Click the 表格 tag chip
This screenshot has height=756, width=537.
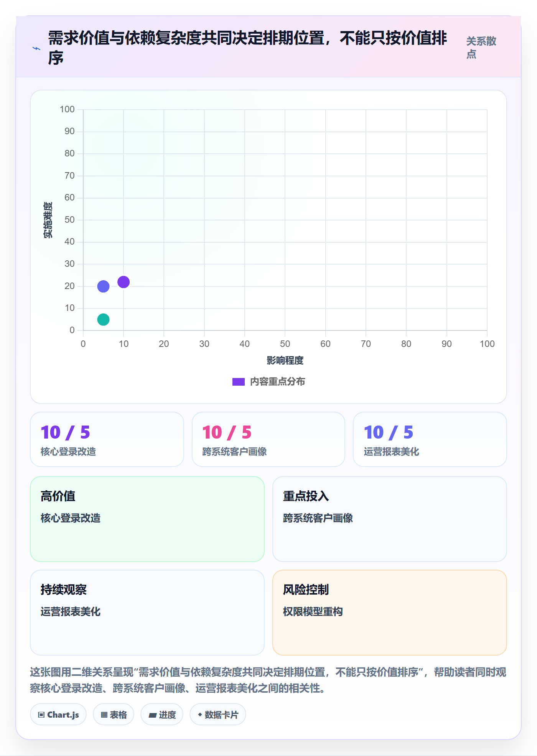[x=114, y=715]
